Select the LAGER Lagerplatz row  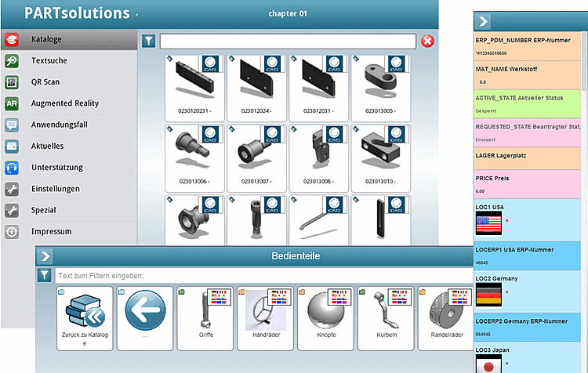tap(528, 158)
